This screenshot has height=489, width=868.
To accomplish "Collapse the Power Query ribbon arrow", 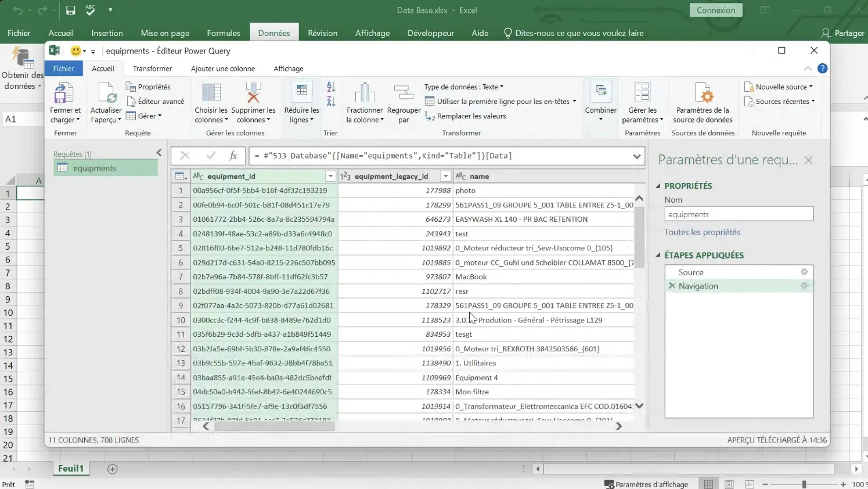I will [x=808, y=69].
